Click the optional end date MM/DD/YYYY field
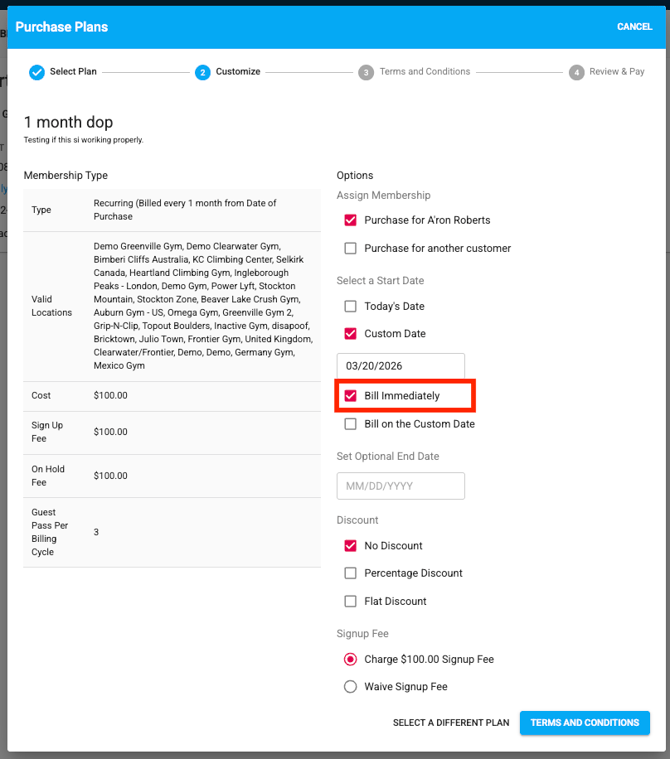 pyautogui.click(x=401, y=486)
